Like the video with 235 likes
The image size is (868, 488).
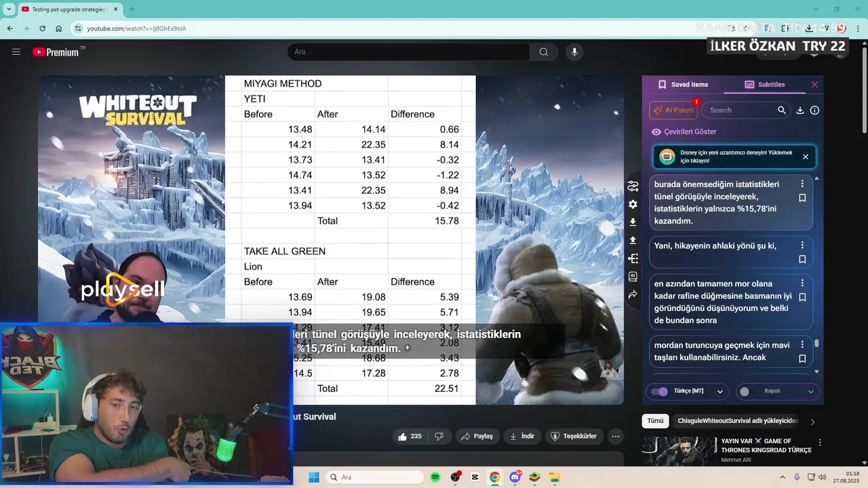point(410,436)
